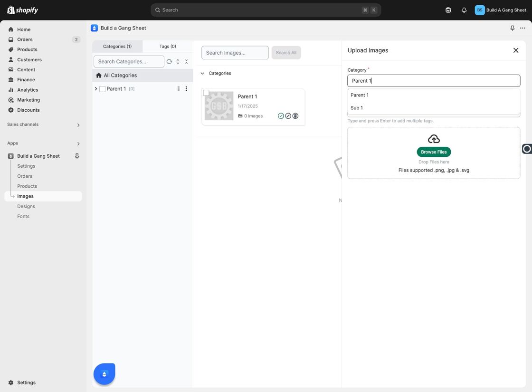
Task: Edit the Parent 1 category card
Action: [288, 116]
